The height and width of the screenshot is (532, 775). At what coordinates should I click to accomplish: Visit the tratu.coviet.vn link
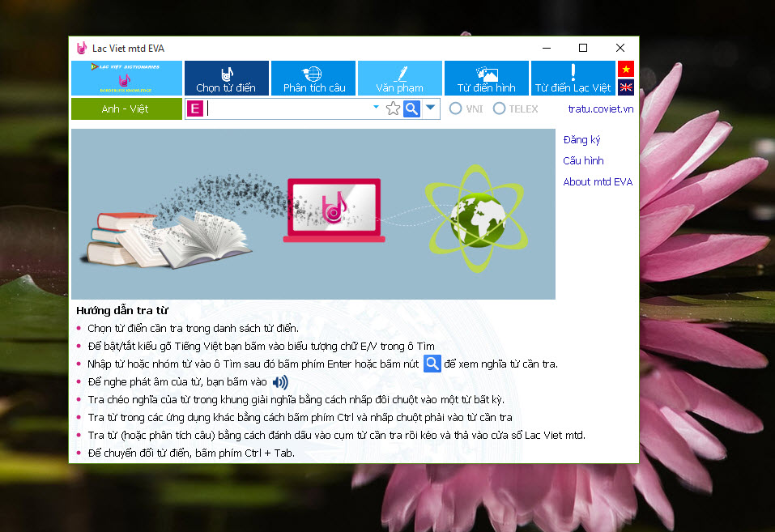[600, 108]
